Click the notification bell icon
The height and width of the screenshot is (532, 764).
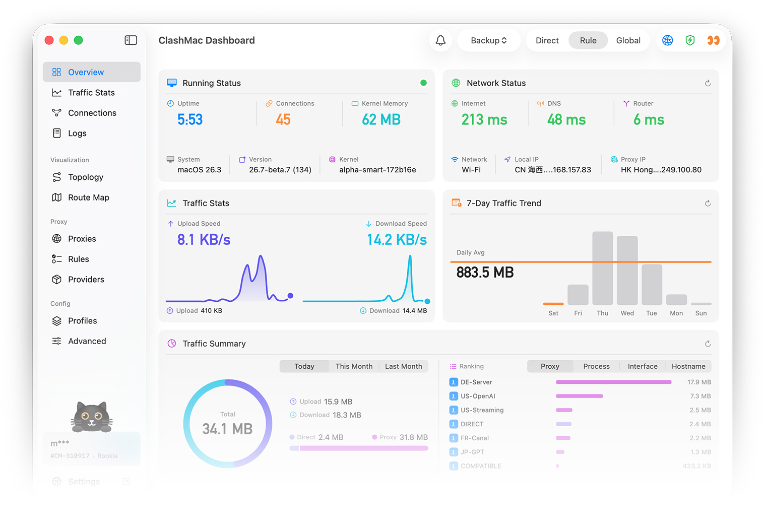tap(440, 40)
